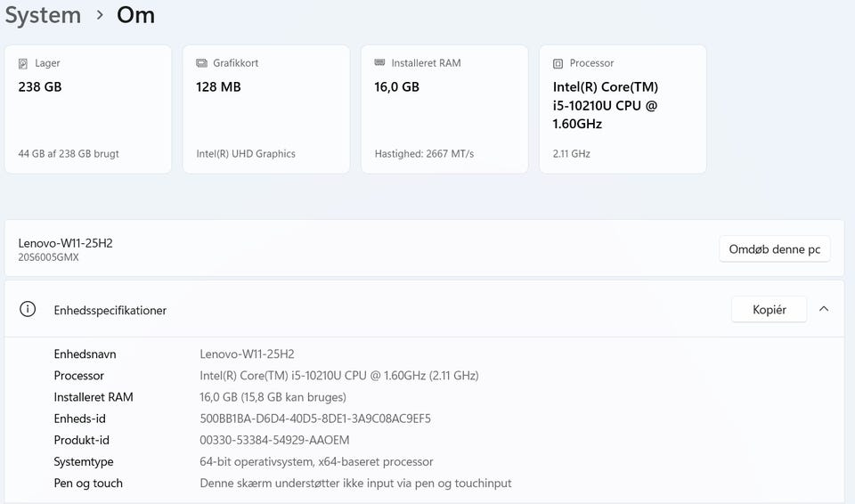Viewport: 855px width, 504px height.
Task: Click the Systemtype value text
Action: (316, 462)
